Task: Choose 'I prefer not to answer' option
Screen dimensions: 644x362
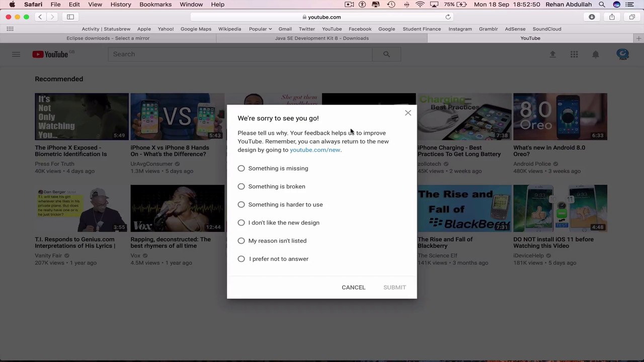Action: tap(241, 259)
